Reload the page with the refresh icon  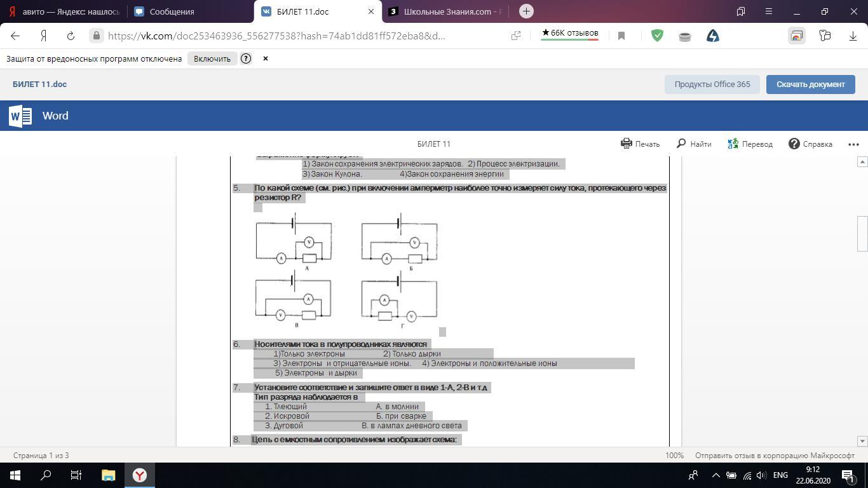click(71, 36)
